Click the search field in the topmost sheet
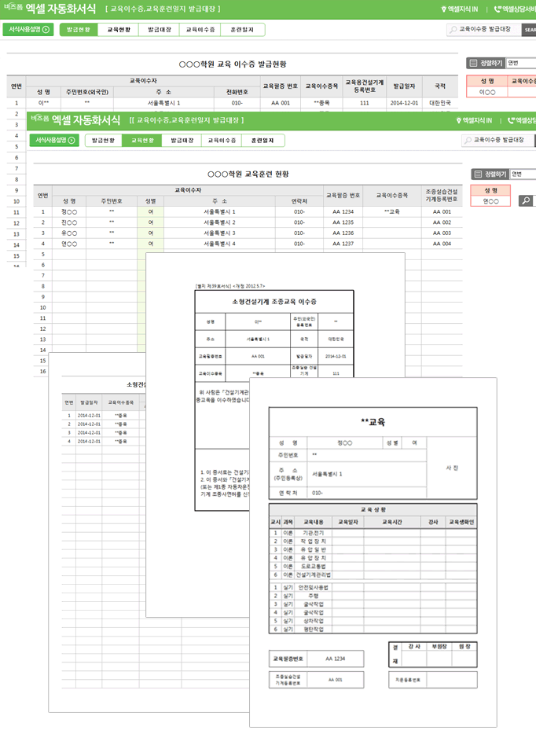The height and width of the screenshot is (756, 536). (x=484, y=29)
